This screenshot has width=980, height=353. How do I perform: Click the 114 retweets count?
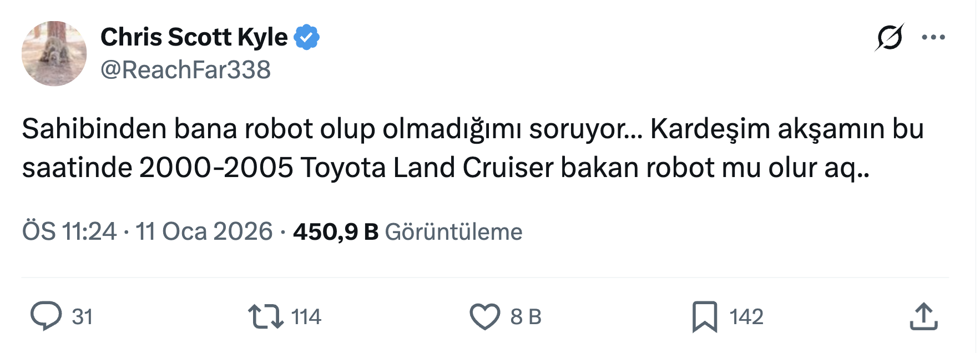(x=306, y=317)
